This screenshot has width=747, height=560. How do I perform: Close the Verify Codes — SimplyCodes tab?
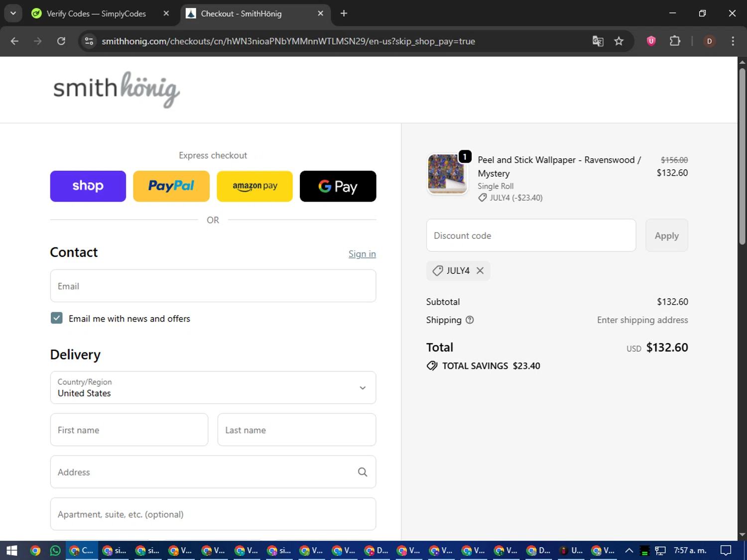coord(166,13)
